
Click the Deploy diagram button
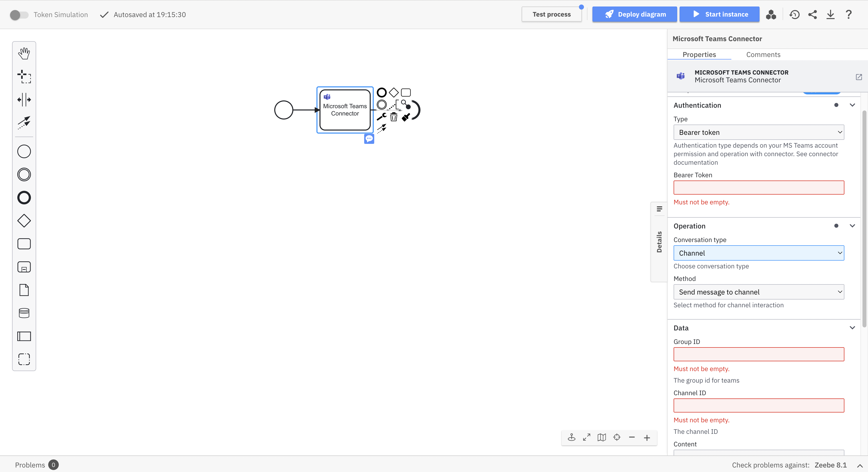point(634,14)
